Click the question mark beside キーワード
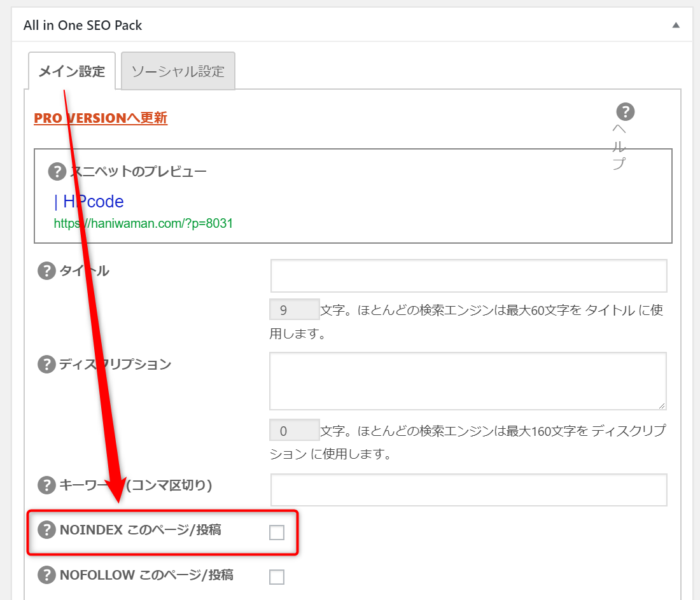This screenshot has height=600, width=700. click(x=45, y=485)
